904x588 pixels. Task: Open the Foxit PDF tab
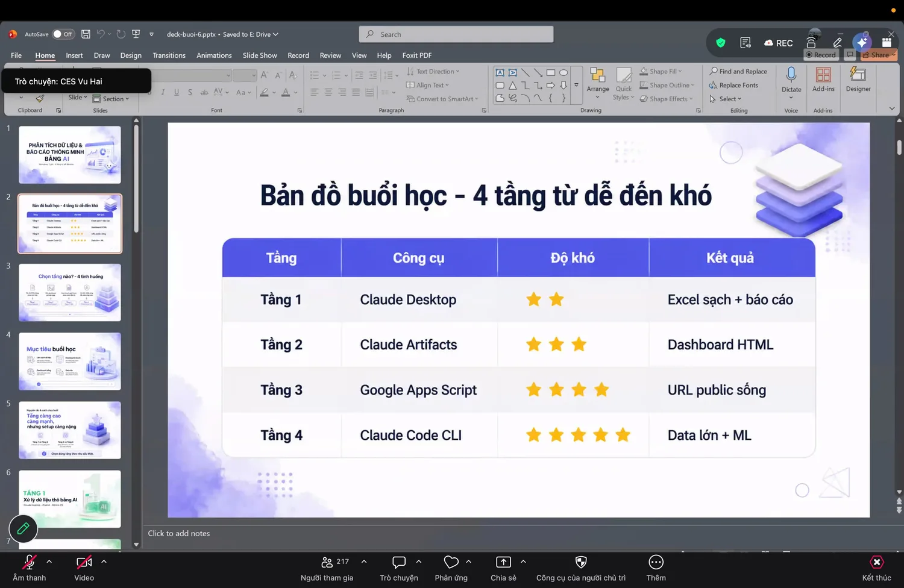[417, 55]
